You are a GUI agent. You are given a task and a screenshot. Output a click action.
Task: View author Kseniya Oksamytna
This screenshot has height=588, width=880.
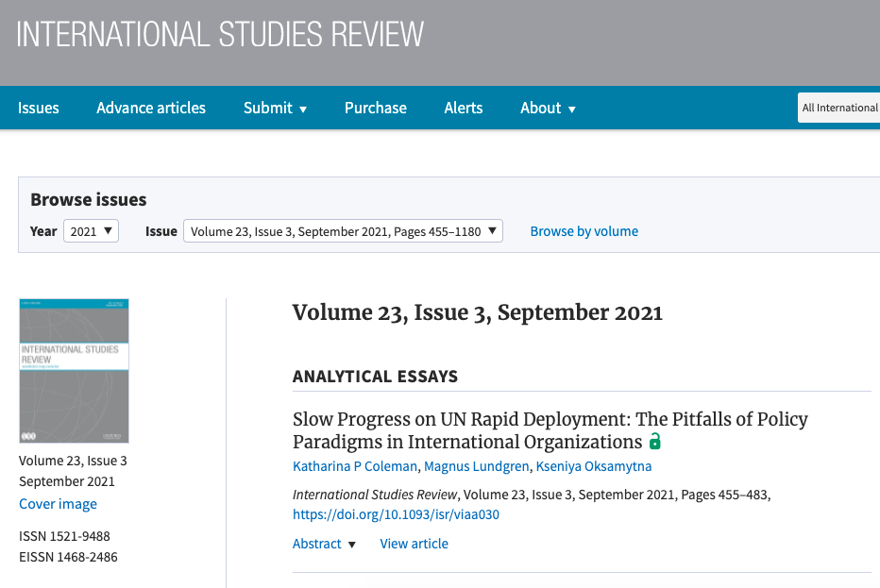coord(594,466)
